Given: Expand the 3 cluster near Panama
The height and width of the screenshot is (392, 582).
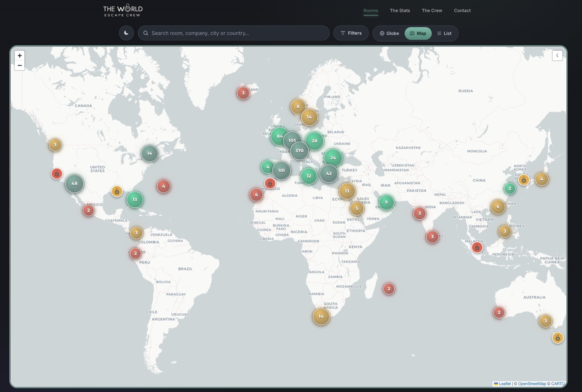Looking at the screenshot, I should coord(136,233).
